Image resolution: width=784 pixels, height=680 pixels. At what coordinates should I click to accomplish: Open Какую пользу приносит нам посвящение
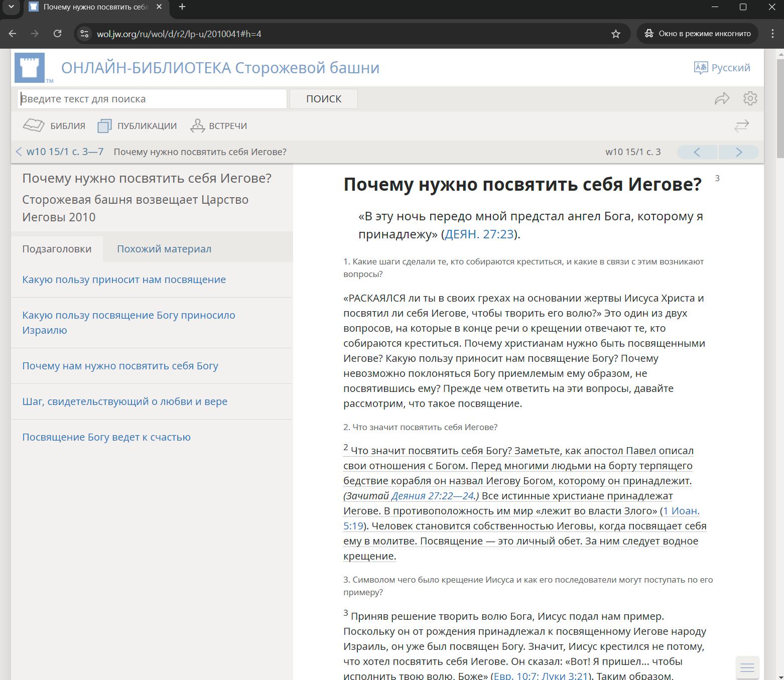point(124,280)
